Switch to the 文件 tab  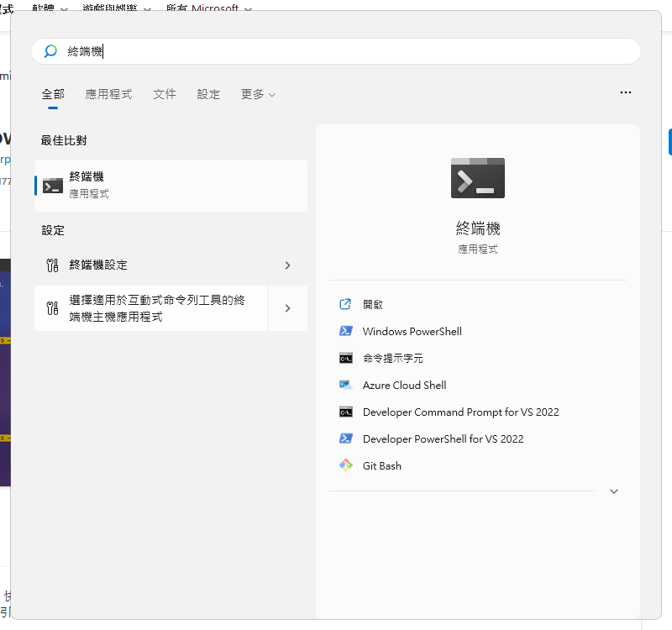165,94
